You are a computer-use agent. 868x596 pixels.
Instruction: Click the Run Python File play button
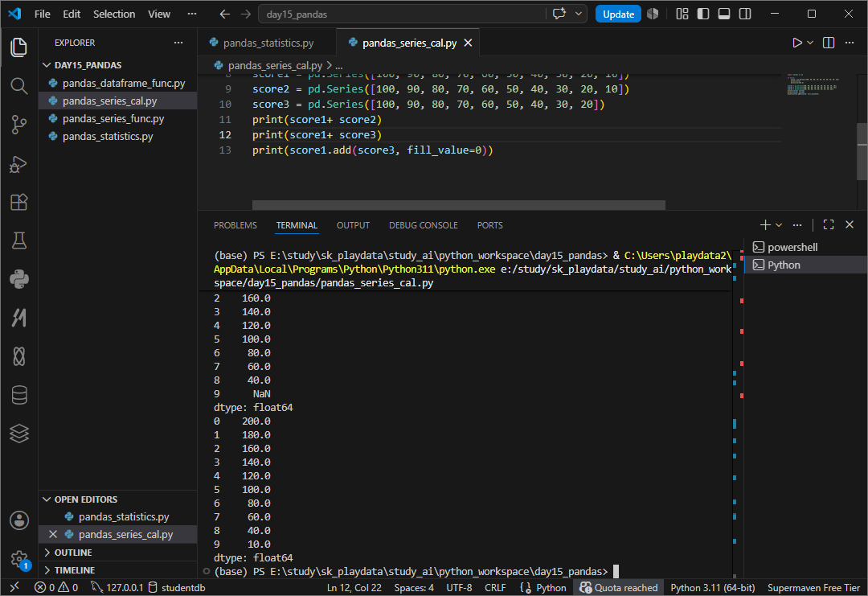coord(797,43)
